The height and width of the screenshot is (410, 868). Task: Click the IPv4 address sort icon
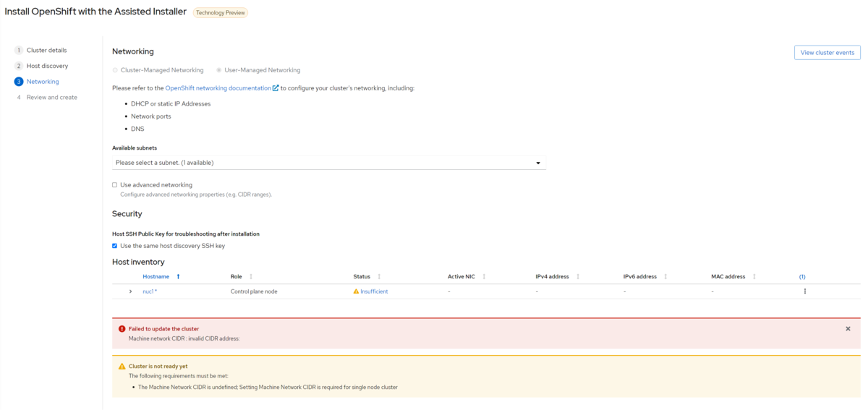pos(578,276)
